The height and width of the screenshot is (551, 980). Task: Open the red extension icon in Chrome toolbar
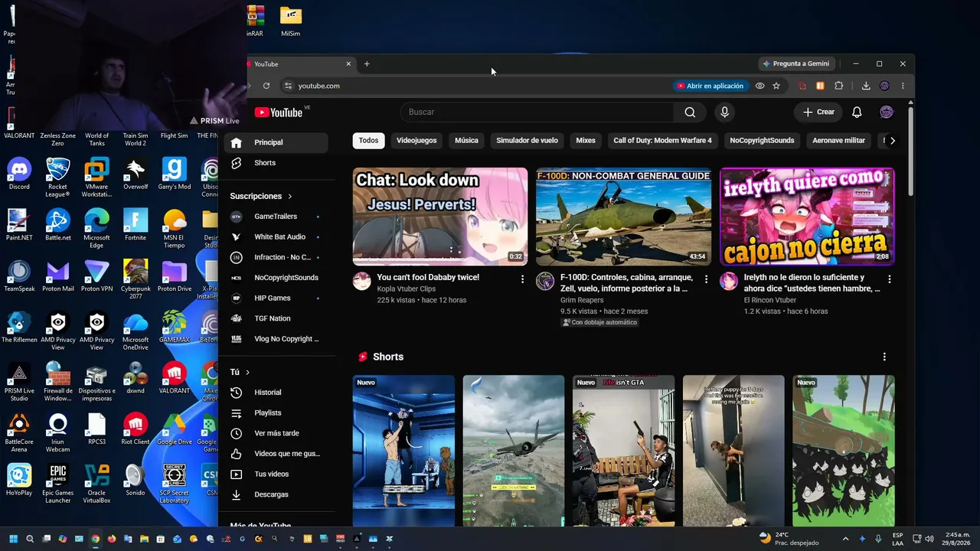tap(802, 86)
